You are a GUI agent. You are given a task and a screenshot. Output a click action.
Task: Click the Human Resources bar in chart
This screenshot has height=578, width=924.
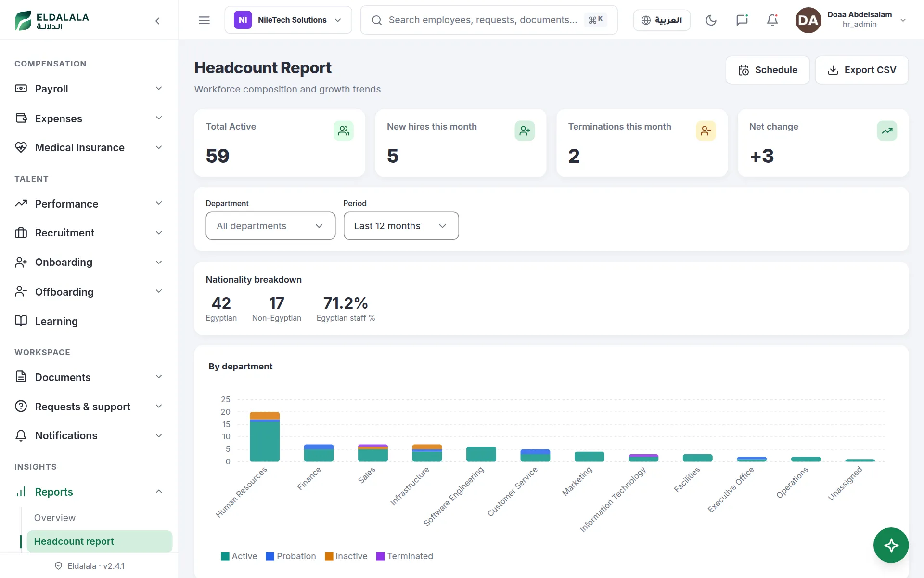click(x=265, y=437)
